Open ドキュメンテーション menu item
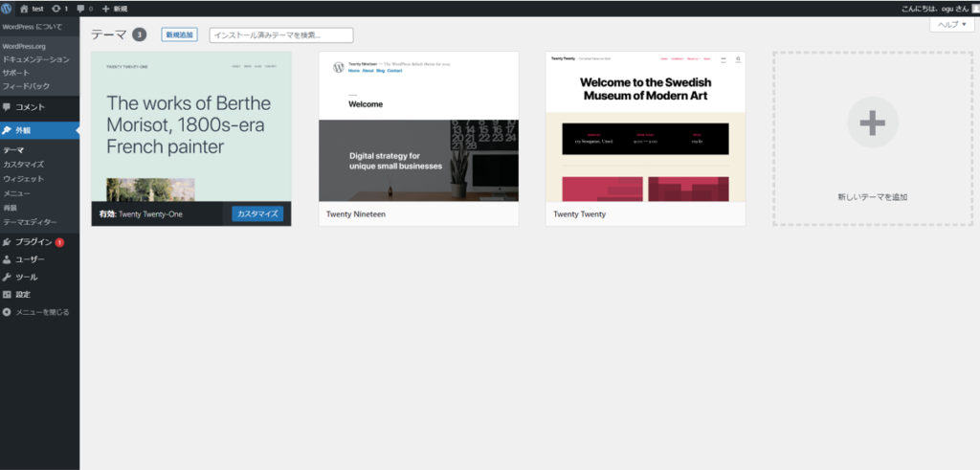The width and height of the screenshot is (980, 470). coord(36,59)
